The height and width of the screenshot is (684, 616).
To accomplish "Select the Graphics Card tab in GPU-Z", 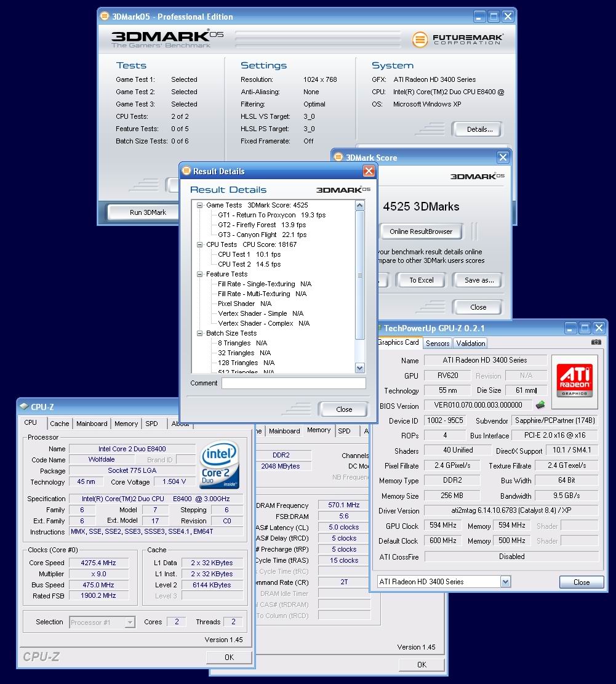I will pyautogui.click(x=398, y=342).
